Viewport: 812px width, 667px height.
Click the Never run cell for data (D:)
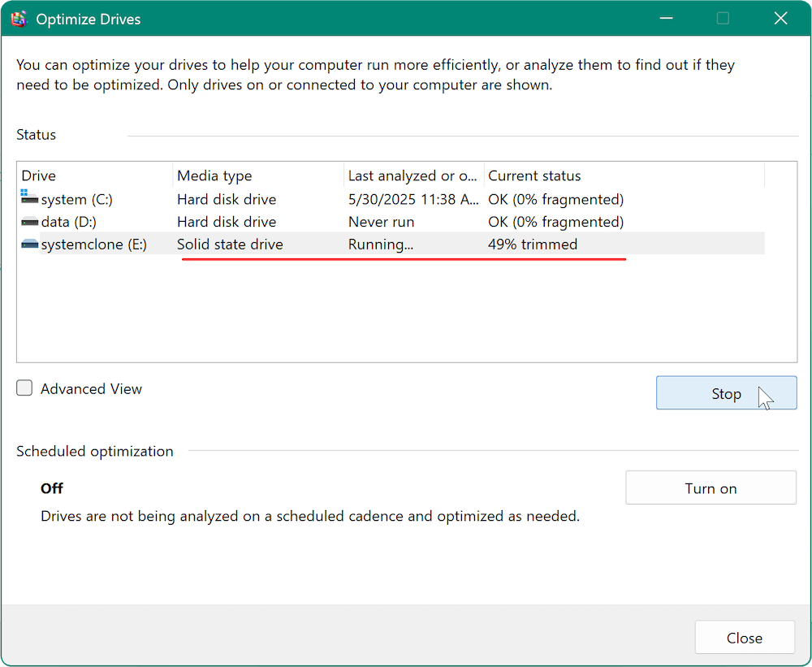381,222
